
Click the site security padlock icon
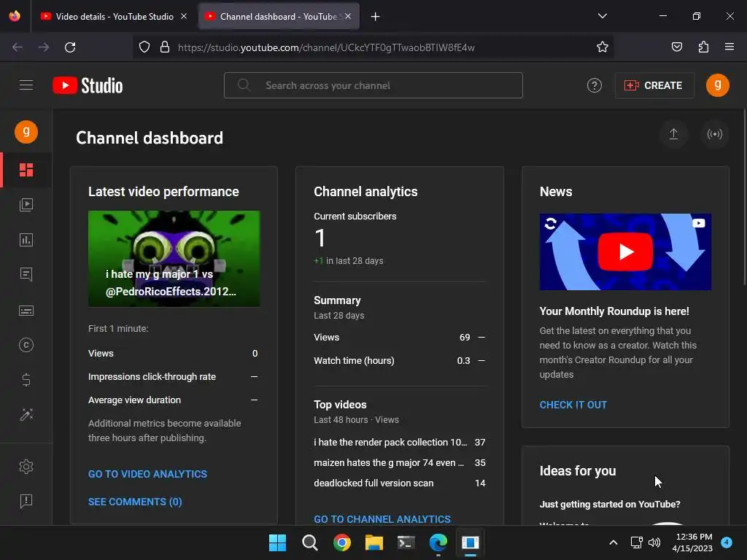(x=165, y=47)
